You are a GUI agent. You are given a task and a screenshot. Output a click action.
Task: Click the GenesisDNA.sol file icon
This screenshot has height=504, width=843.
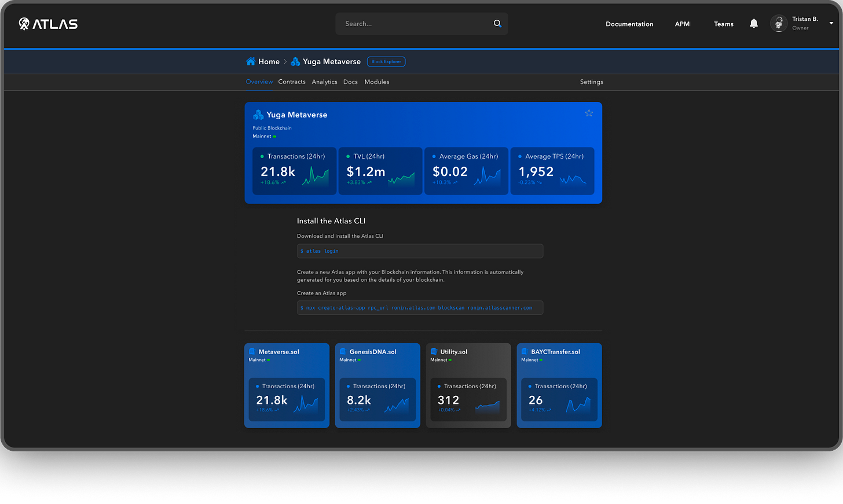pyautogui.click(x=343, y=351)
